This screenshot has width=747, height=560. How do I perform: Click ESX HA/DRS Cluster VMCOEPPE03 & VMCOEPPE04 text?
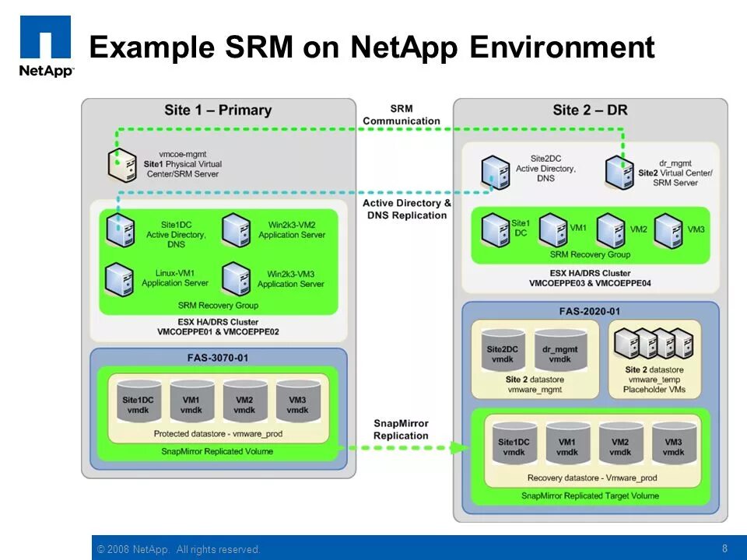[590, 278]
